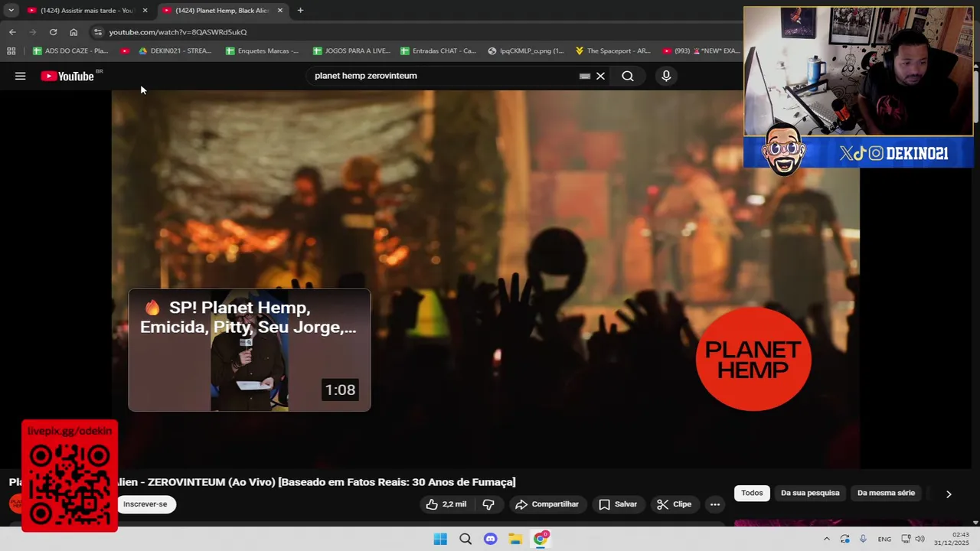Open the ADS DO CAZE bookmark
The width and height of the screenshot is (980, 551).
tap(70, 51)
